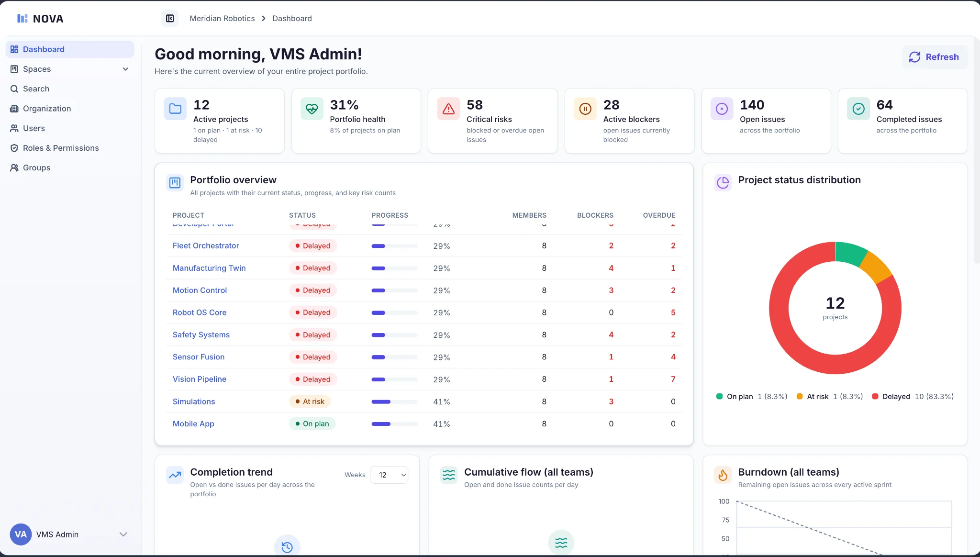Click Robot OS Core overdue value 5
The image size is (980, 557).
click(673, 312)
